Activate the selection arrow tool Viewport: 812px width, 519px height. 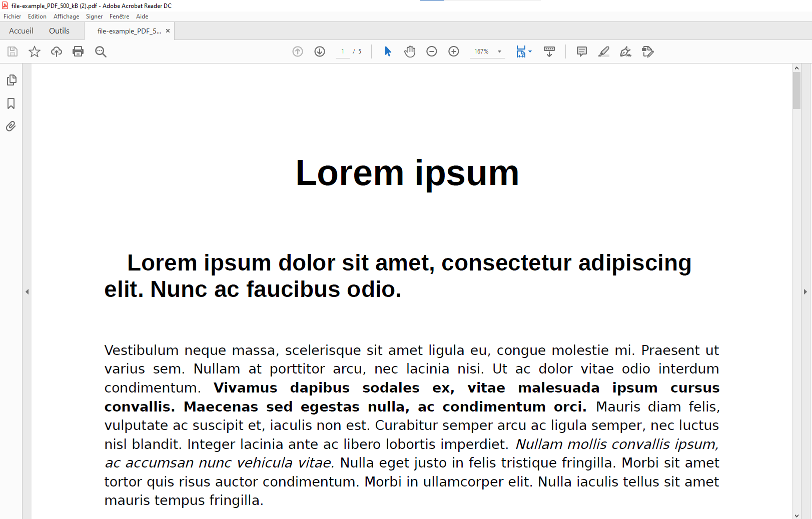(388, 51)
